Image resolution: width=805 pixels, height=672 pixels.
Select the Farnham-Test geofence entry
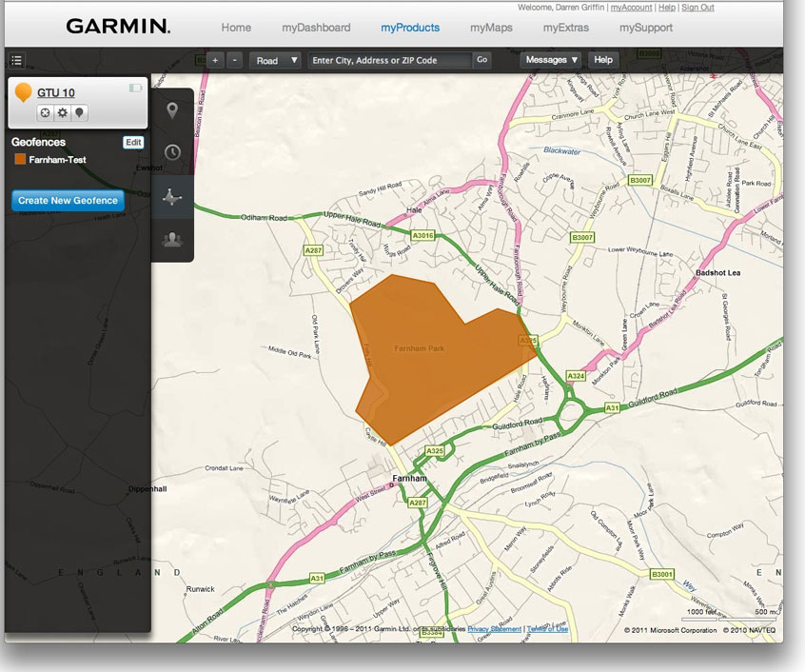[57, 160]
